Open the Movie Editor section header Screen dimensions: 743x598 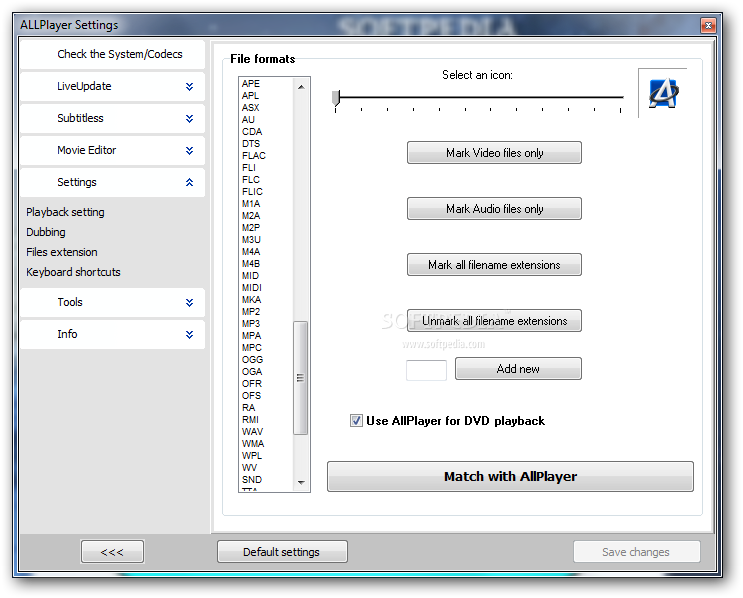[x=112, y=150]
